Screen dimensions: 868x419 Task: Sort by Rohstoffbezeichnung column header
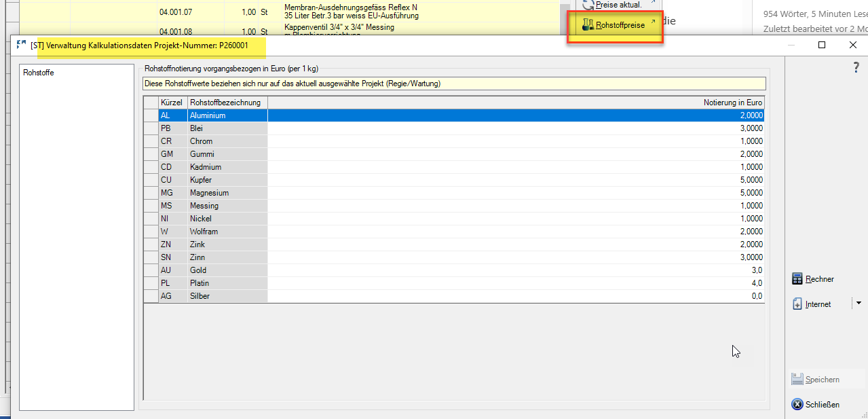(x=227, y=103)
